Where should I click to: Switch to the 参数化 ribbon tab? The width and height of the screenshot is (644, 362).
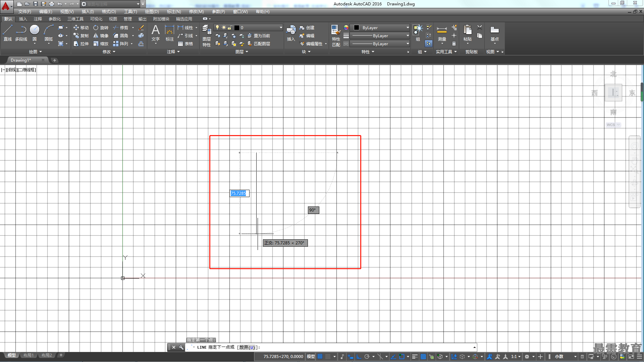[55, 19]
